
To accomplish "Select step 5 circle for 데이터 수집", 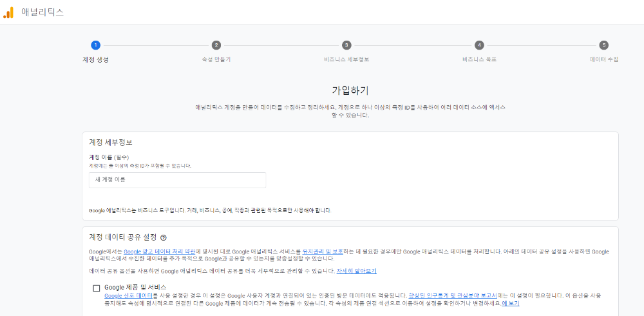I will pyautogui.click(x=603, y=45).
